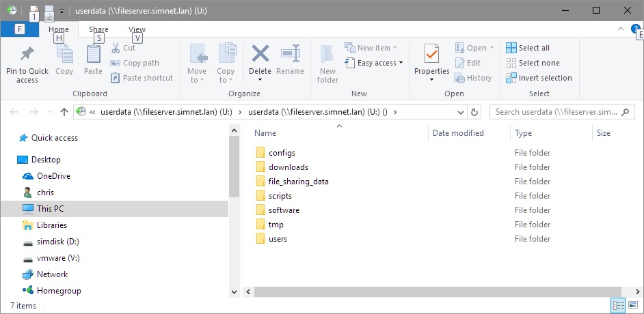Viewport: 644px width, 314px height.
Task: Click the Select all icon
Action: tap(511, 48)
